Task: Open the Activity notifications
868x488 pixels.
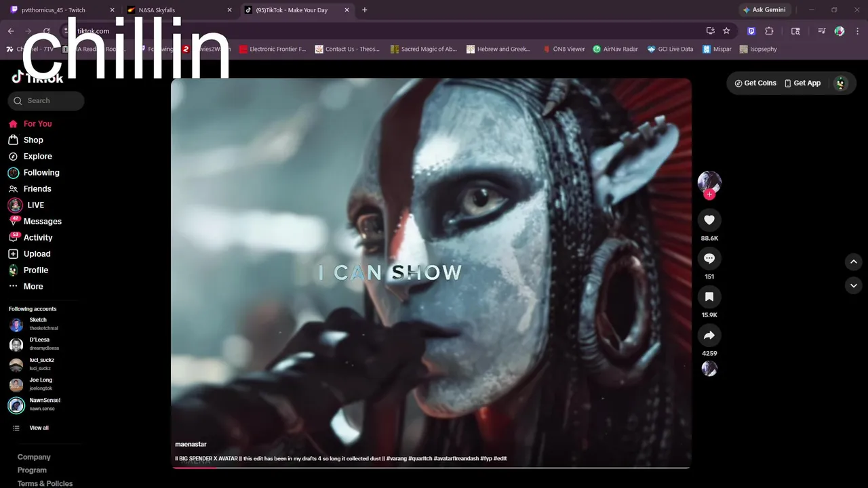Action: pyautogui.click(x=31, y=237)
